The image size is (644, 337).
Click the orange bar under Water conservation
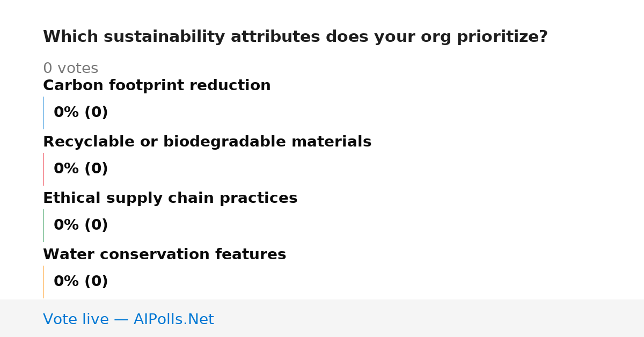pyautogui.click(x=43, y=282)
